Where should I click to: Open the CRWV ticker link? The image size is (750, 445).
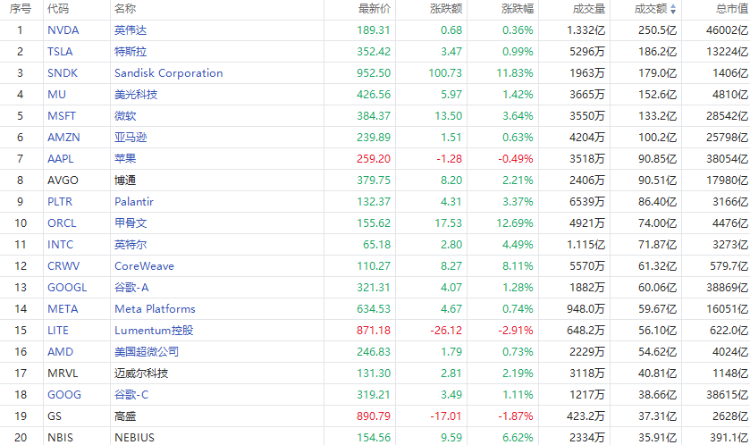pos(64,266)
